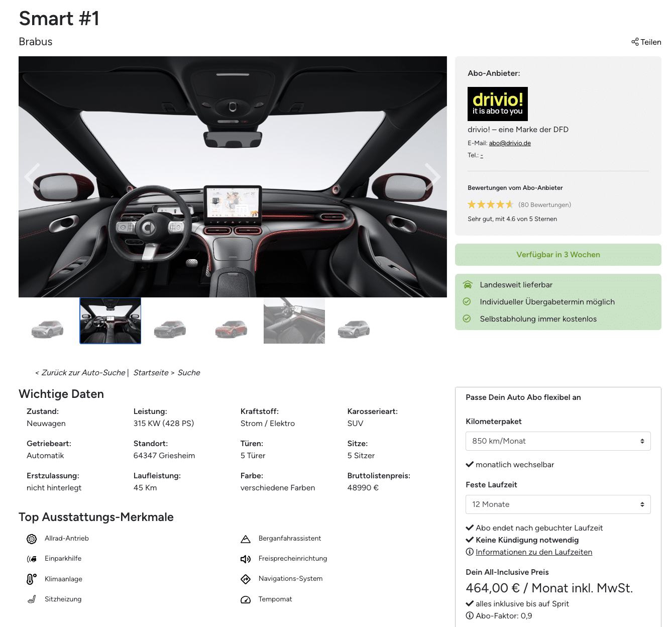
Task: Click the 45 Km Laufleistung value
Action: click(145, 487)
